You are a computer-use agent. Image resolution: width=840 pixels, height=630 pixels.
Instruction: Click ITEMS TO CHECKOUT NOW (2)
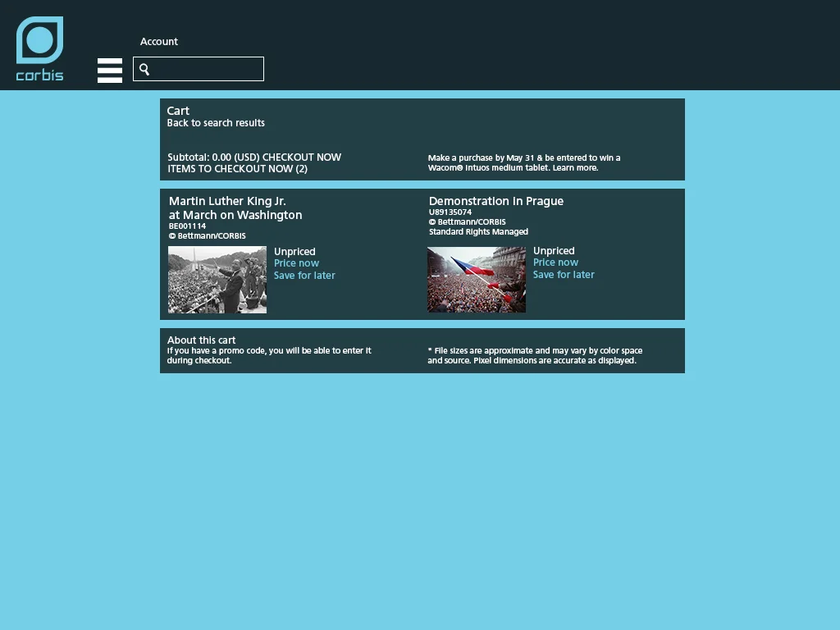point(237,169)
